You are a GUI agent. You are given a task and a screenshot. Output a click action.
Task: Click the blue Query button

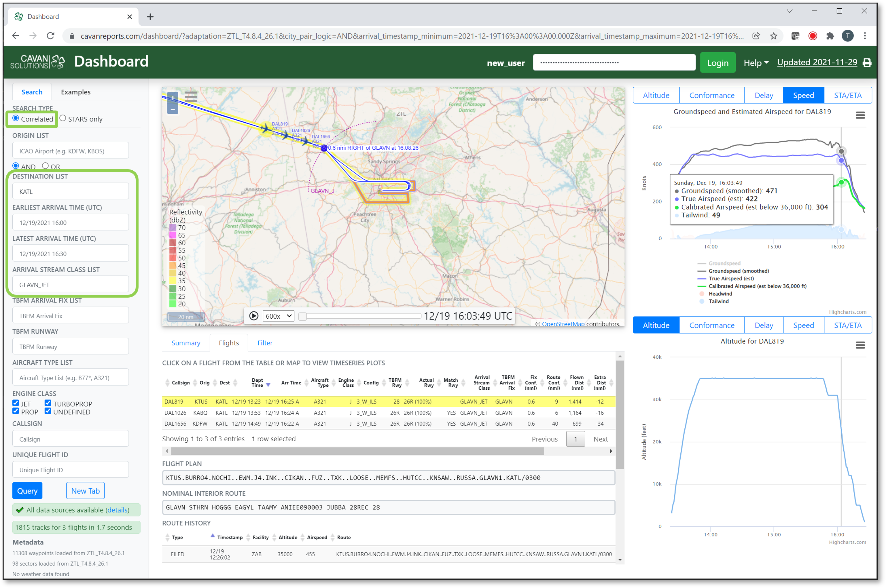click(x=27, y=490)
